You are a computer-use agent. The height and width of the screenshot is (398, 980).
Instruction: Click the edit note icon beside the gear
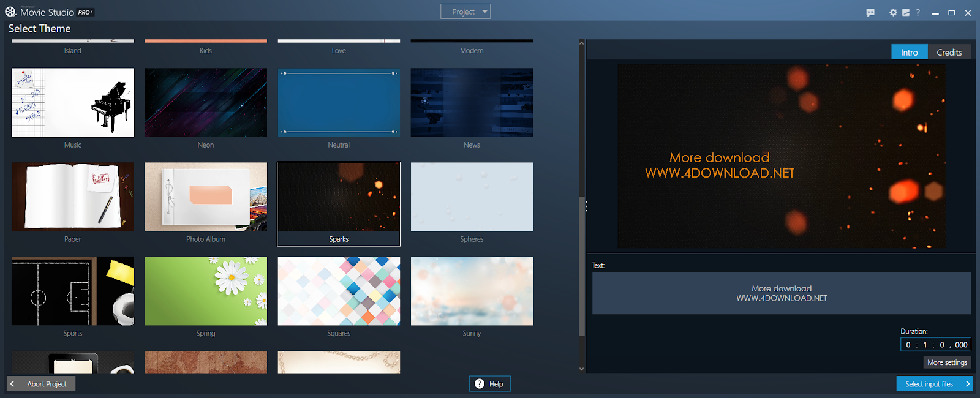tap(906, 12)
